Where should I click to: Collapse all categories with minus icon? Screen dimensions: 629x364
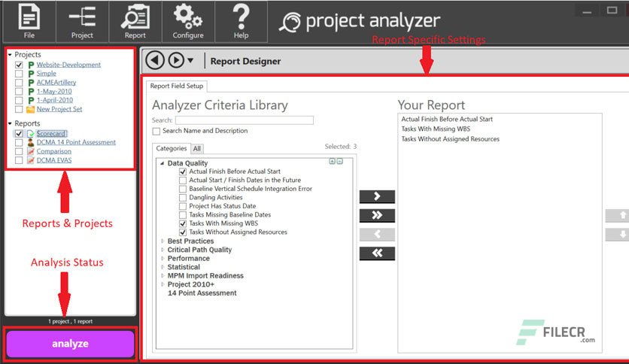[x=340, y=161]
